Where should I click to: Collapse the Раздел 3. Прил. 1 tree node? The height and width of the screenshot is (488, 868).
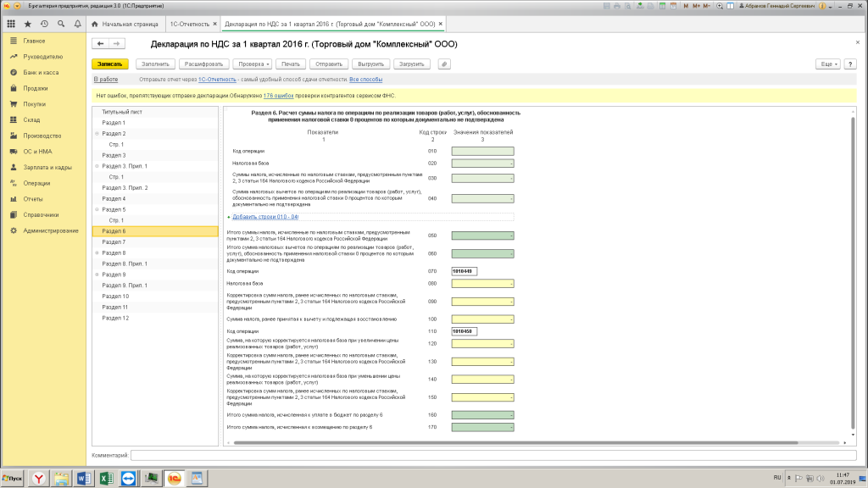coord(97,166)
